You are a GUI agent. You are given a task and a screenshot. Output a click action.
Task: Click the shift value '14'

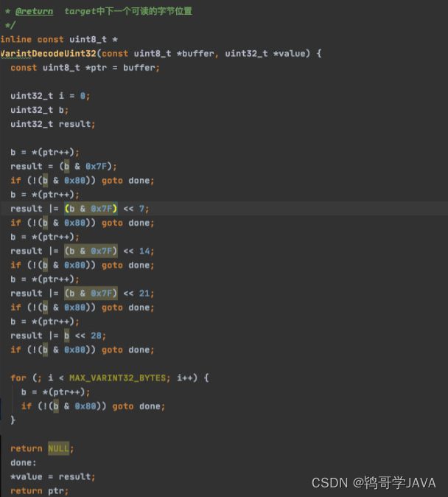(x=144, y=251)
